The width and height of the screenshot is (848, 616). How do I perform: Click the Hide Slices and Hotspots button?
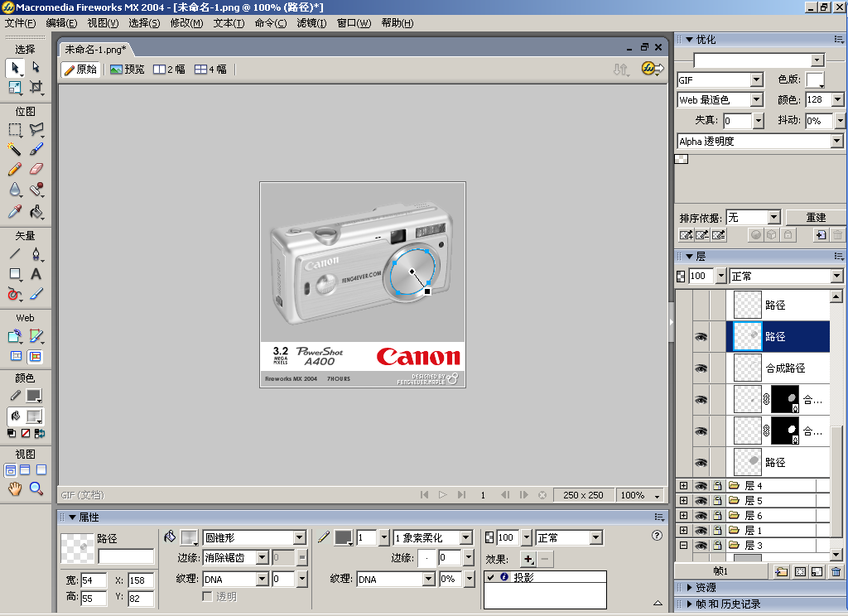point(17,356)
